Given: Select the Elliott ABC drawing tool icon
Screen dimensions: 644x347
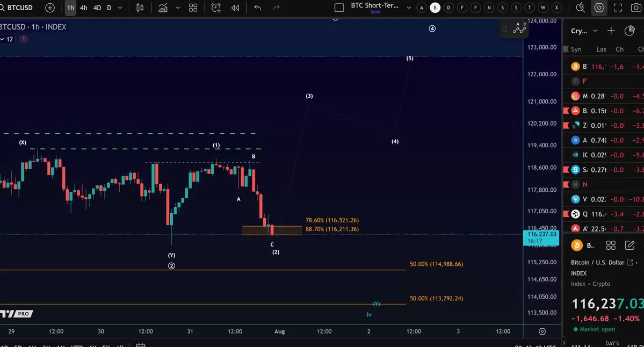Looking at the screenshot, I should click(519, 28).
